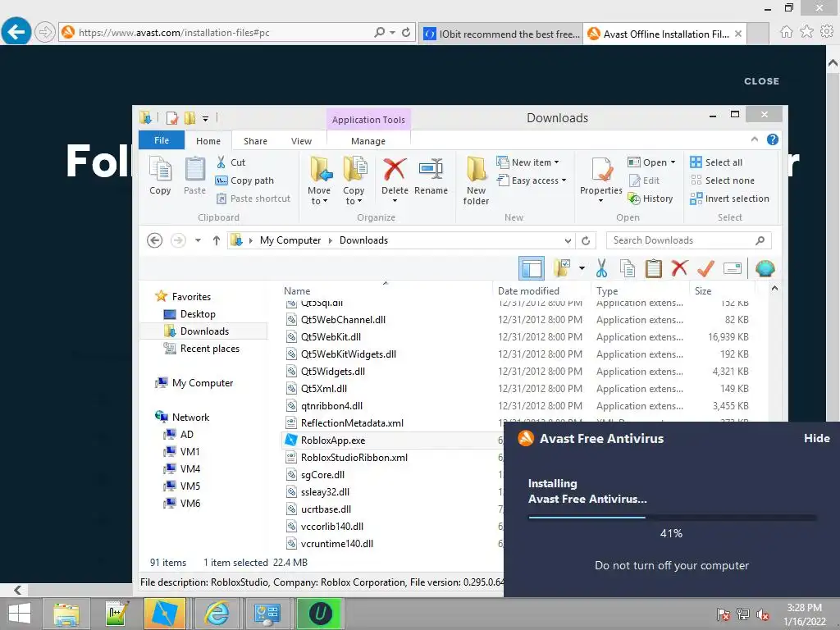Click the Explorer back navigation arrow

pyautogui.click(x=155, y=240)
